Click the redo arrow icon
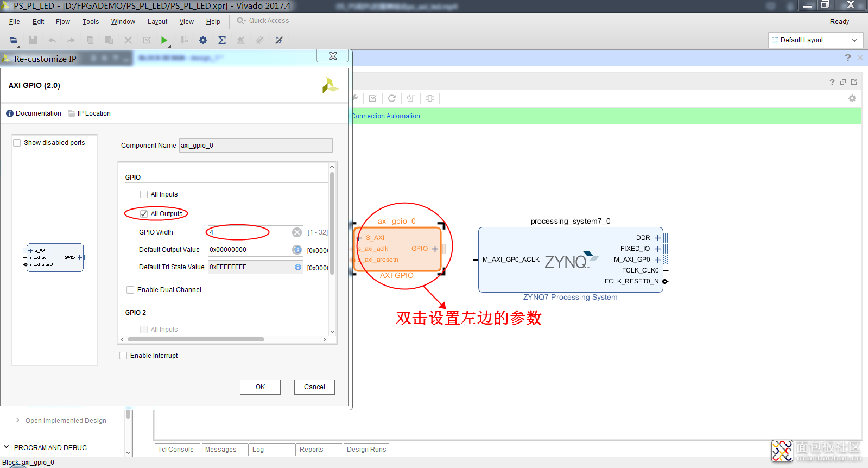The image size is (868, 468). pos(71,40)
